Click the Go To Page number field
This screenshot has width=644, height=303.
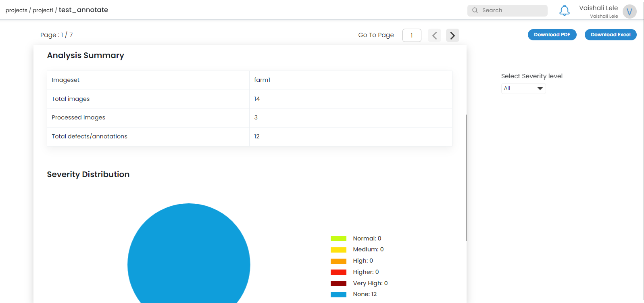(412, 36)
